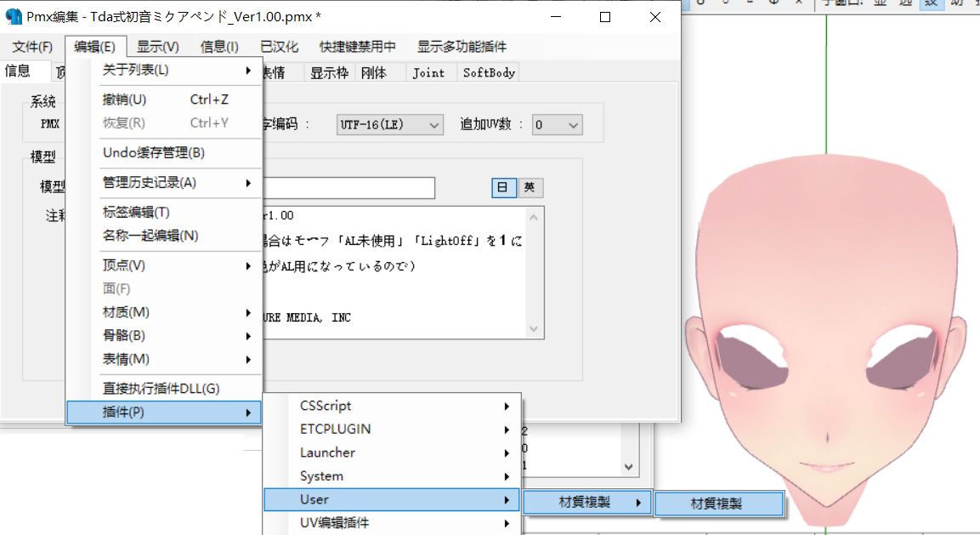Image resolution: width=980 pixels, height=535 pixels.
Task: Select the User plugin folder entry
Action: (x=392, y=500)
